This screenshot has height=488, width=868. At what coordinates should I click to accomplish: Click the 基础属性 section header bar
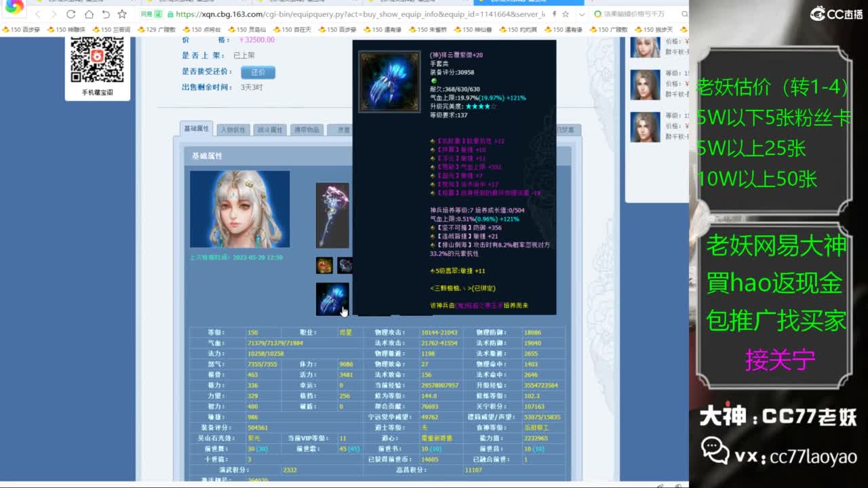(377, 156)
